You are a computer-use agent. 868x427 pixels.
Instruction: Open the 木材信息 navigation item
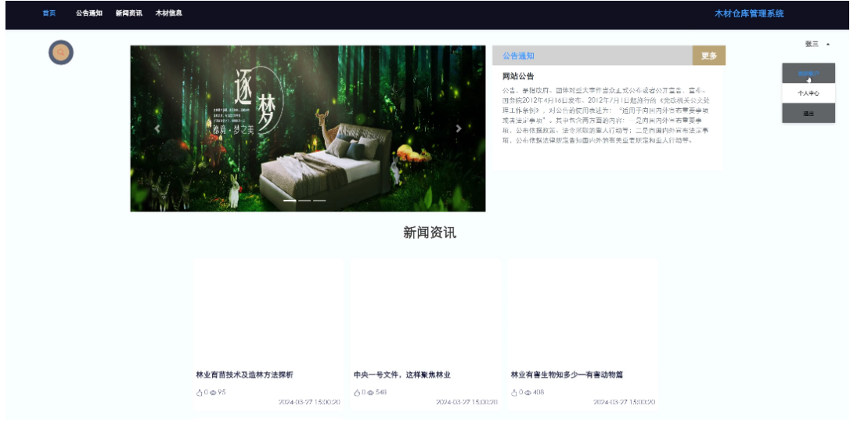coord(169,13)
